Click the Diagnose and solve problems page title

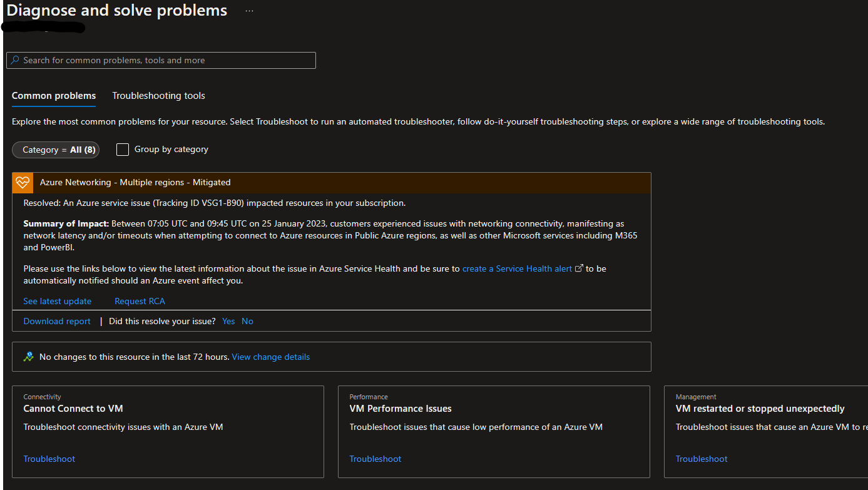coord(117,11)
